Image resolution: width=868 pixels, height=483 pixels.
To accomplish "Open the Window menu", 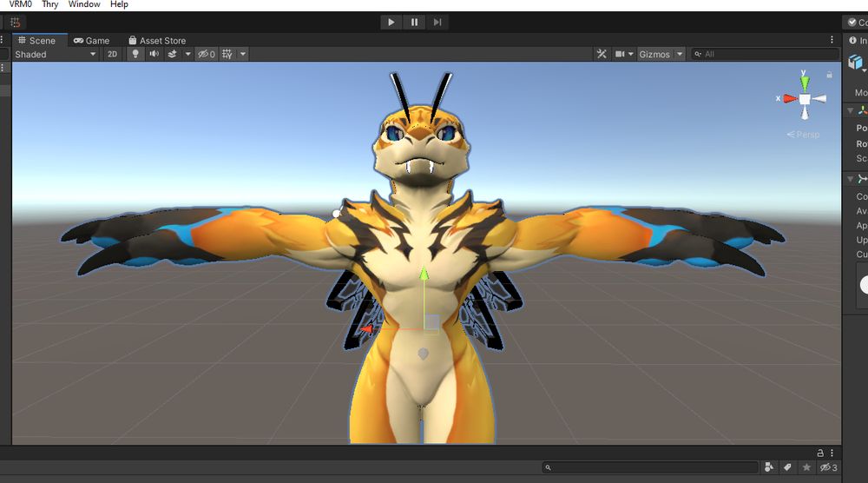I will tap(84, 4).
